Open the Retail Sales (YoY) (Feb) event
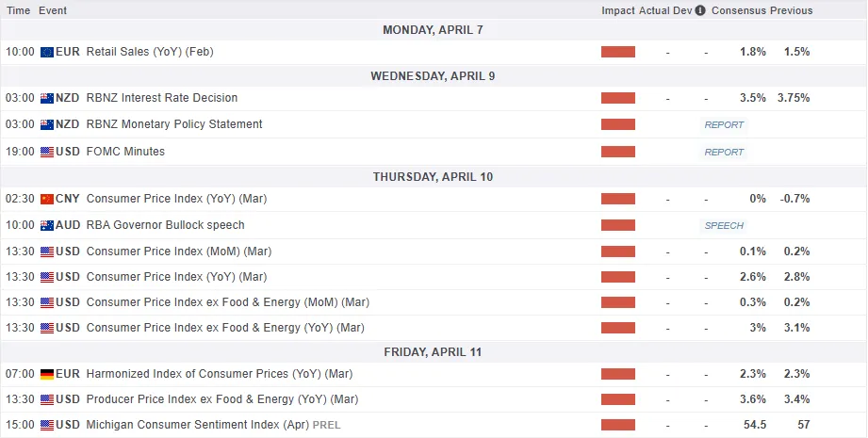Image resolution: width=868 pixels, height=438 pixels. point(150,52)
